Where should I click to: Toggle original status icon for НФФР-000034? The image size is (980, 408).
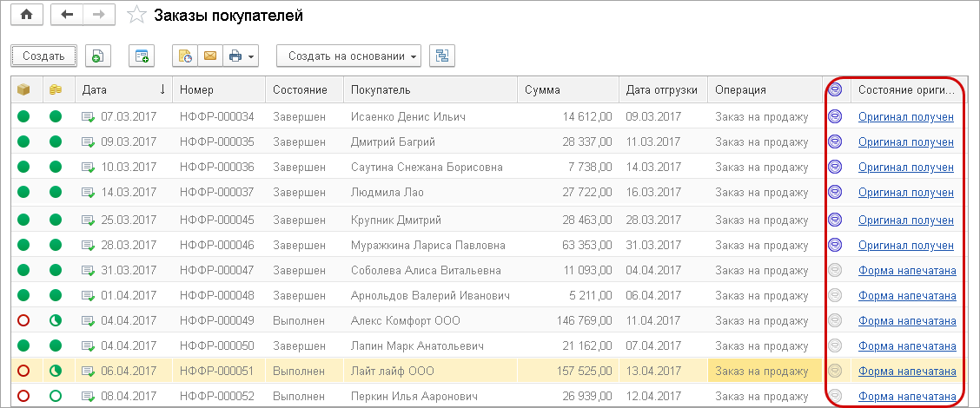coord(835,116)
